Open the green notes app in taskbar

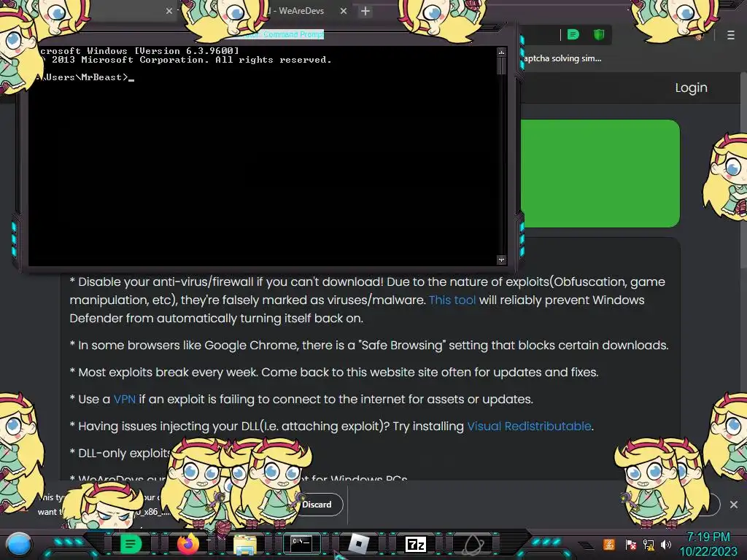point(131,544)
